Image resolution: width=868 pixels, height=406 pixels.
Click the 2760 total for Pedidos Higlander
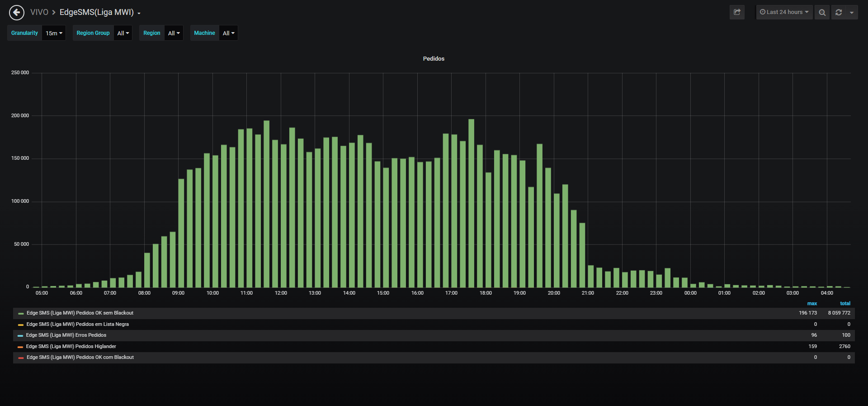click(x=844, y=346)
